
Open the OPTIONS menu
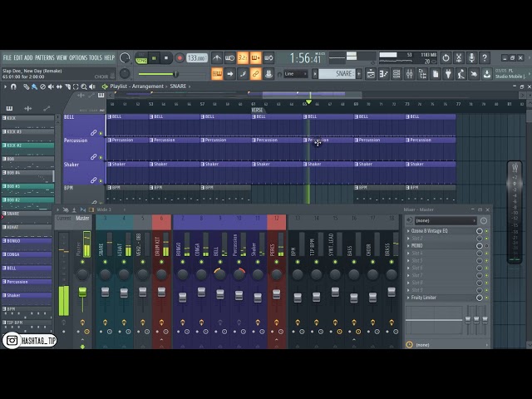point(78,57)
